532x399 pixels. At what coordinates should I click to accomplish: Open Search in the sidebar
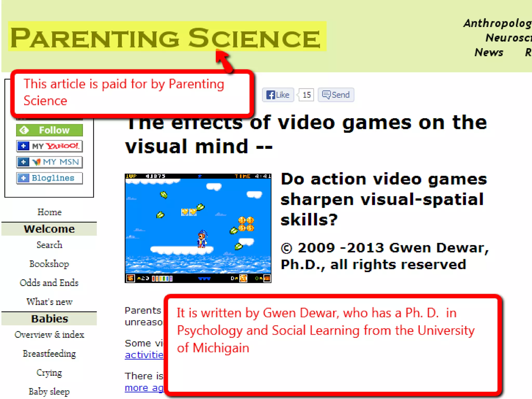coord(49,245)
